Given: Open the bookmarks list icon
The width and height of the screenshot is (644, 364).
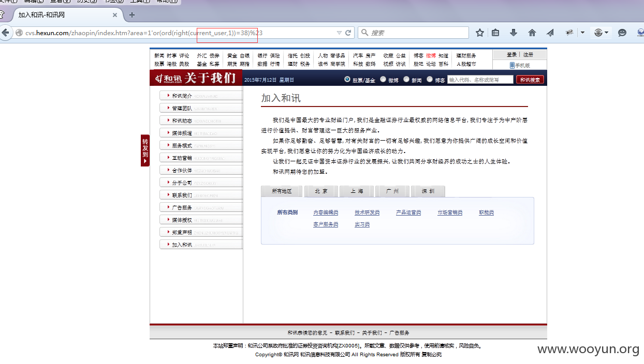Looking at the screenshot, I should (495, 33).
